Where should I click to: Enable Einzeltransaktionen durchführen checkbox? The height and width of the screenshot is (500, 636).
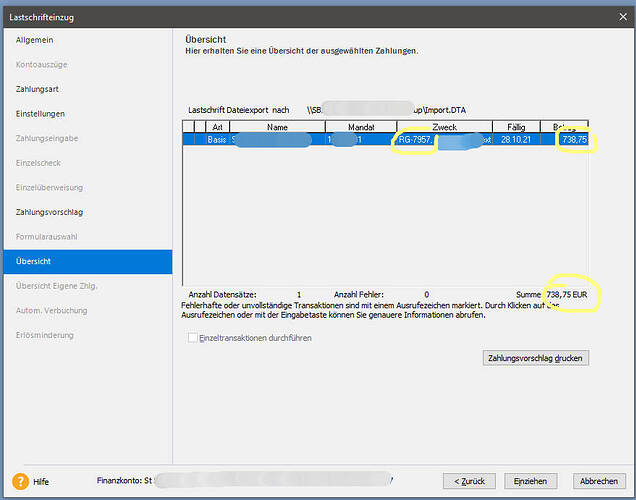point(193,338)
